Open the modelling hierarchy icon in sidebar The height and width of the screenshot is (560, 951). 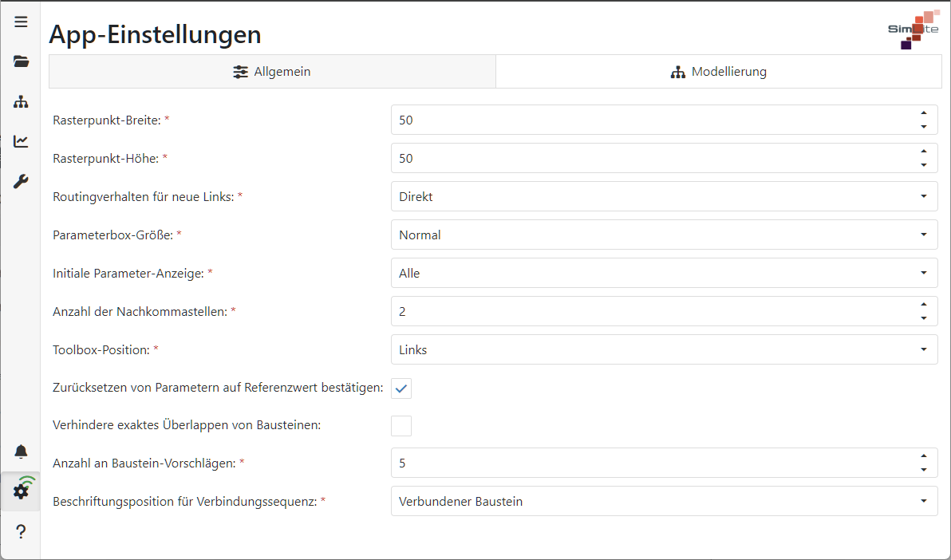point(21,101)
